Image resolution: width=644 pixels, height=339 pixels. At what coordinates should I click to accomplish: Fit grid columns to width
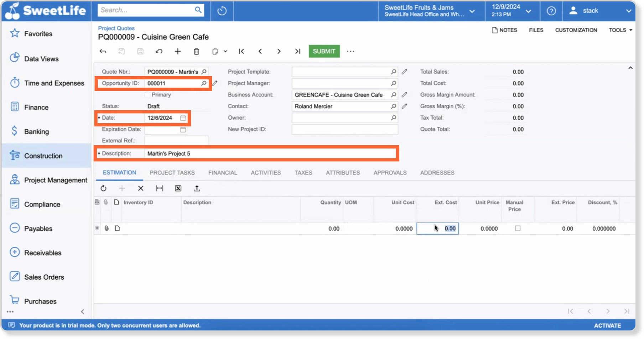pyautogui.click(x=160, y=188)
